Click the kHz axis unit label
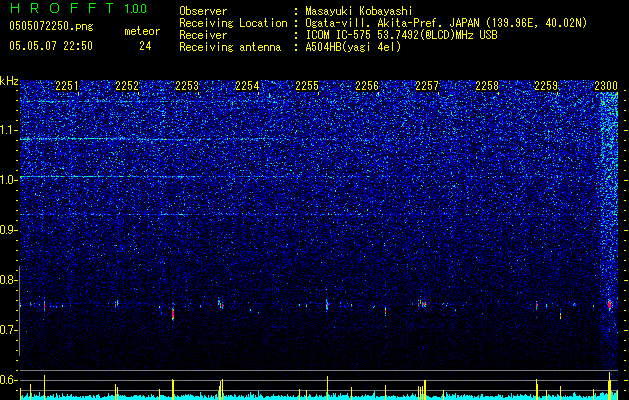This screenshot has width=629, height=400. point(9,81)
